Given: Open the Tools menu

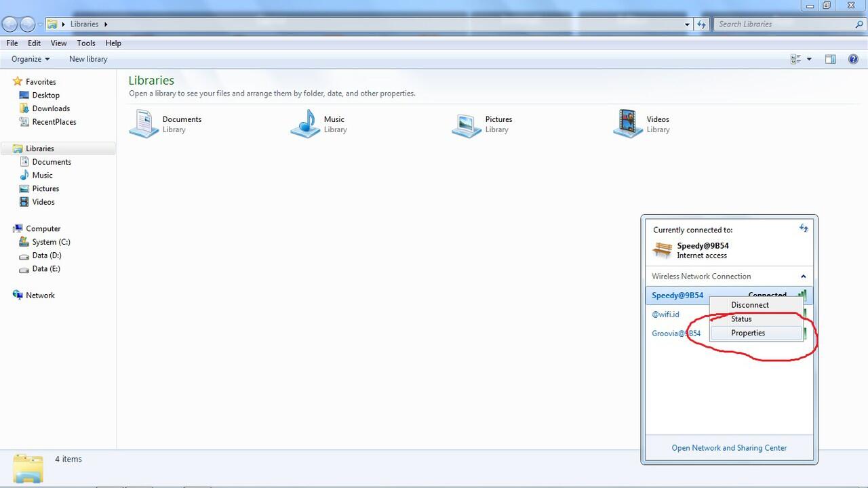Looking at the screenshot, I should [x=86, y=43].
